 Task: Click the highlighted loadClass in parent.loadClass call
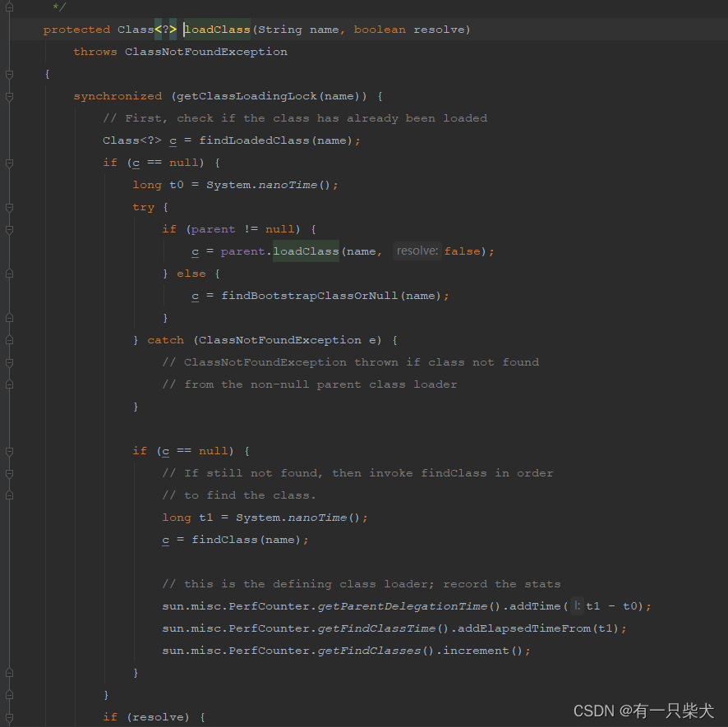point(306,251)
